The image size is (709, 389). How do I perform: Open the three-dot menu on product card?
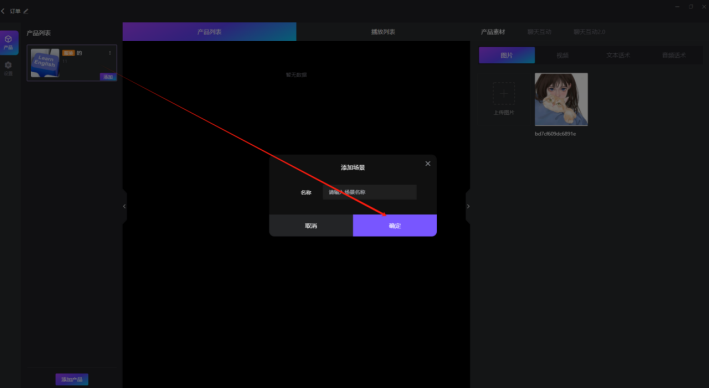tap(110, 53)
